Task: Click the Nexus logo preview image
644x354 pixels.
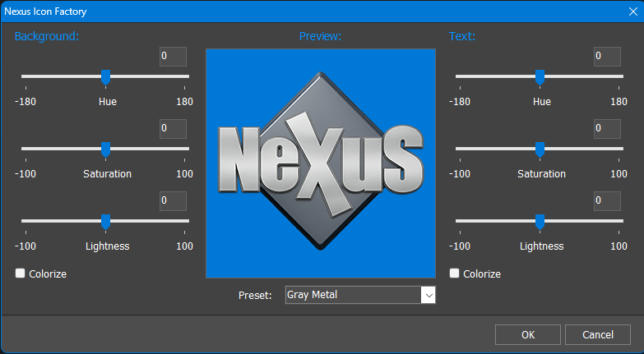Action: pos(321,163)
